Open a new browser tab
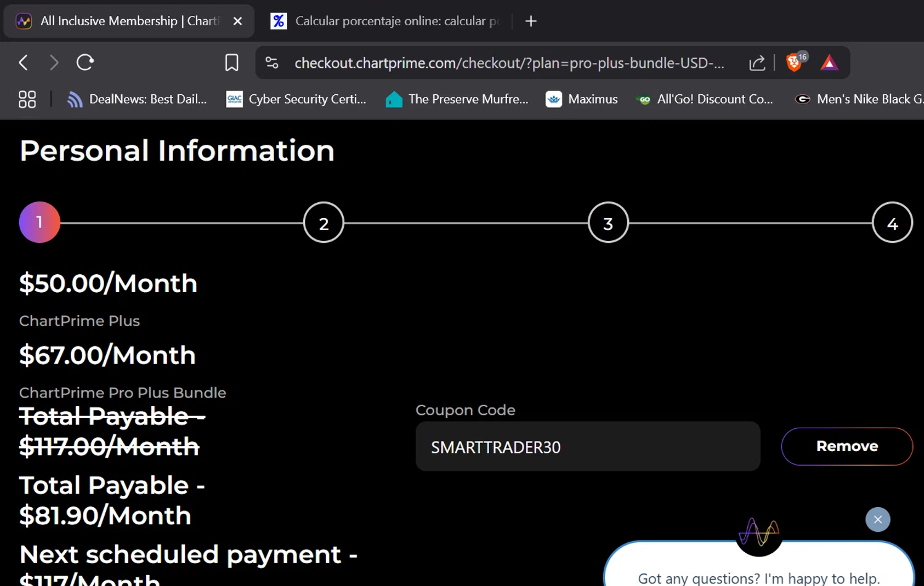The width and height of the screenshot is (924, 586). (x=531, y=21)
